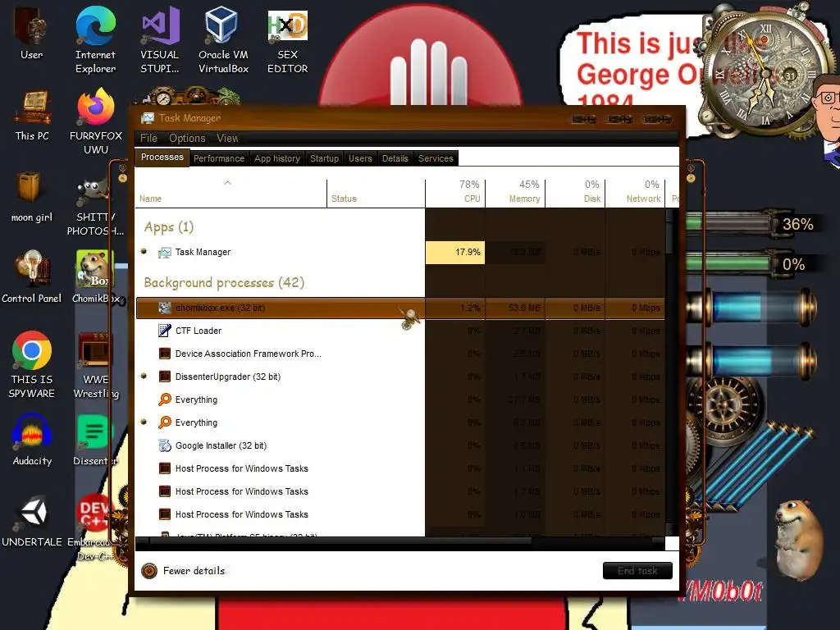Click Task Manager title bar icon
Screen dimensions: 840x630
[x=148, y=118]
